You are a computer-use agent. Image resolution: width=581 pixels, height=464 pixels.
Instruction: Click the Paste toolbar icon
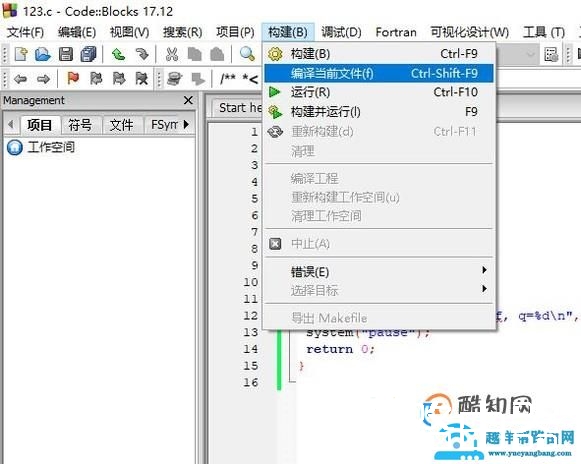click(x=217, y=54)
